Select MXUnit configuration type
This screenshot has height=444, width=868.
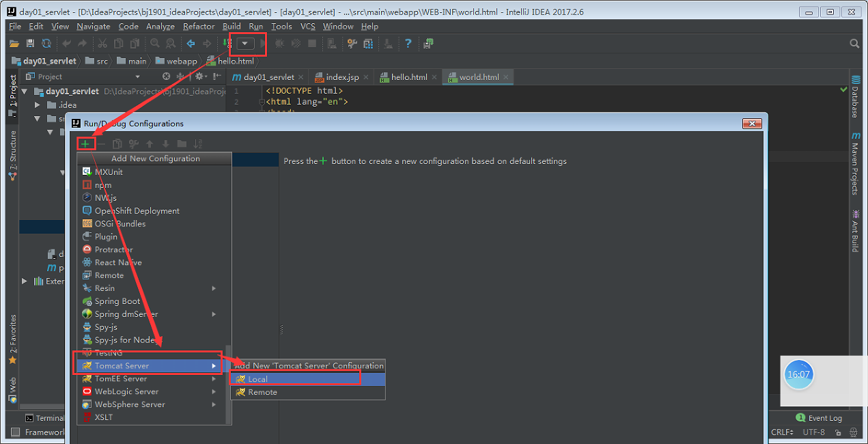point(154,172)
